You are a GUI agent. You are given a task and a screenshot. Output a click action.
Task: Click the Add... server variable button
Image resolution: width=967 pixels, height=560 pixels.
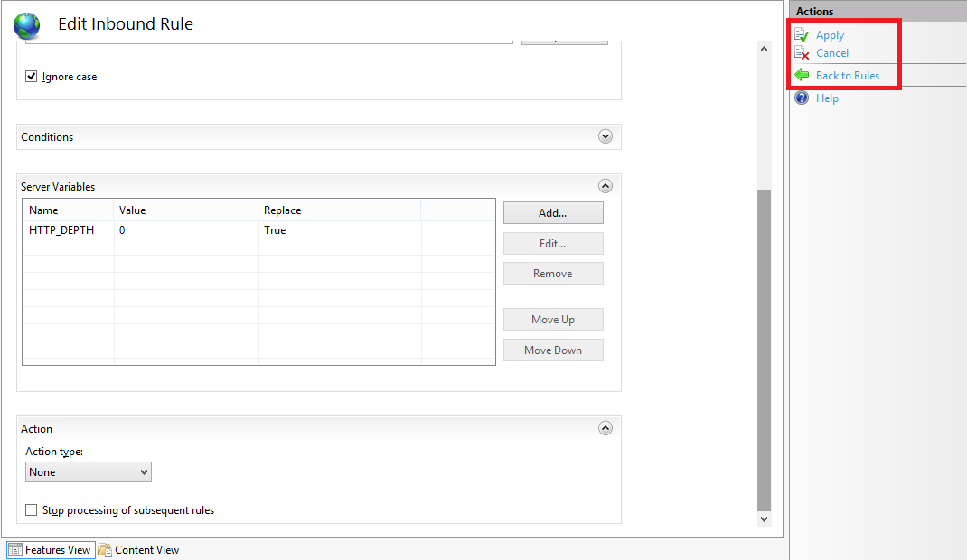[552, 213]
